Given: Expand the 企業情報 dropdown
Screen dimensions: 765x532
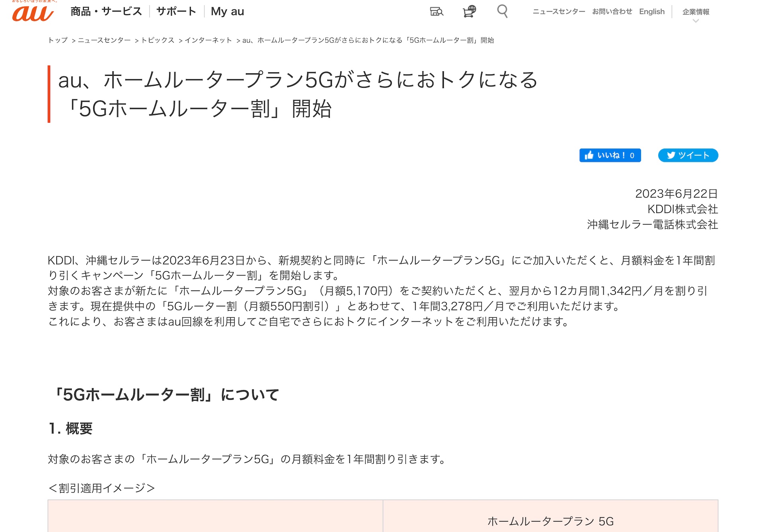Looking at the screenshot, I should [x=696, y=12].
